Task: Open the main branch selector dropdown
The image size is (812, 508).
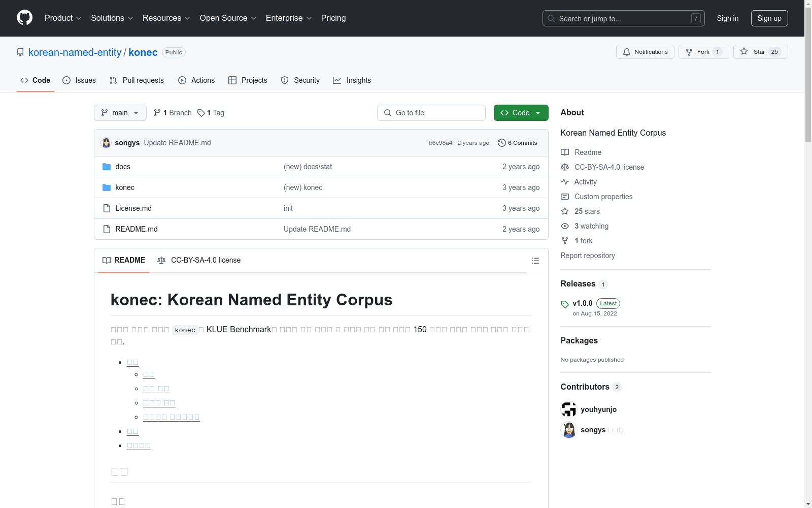Action: coord(120,113)
